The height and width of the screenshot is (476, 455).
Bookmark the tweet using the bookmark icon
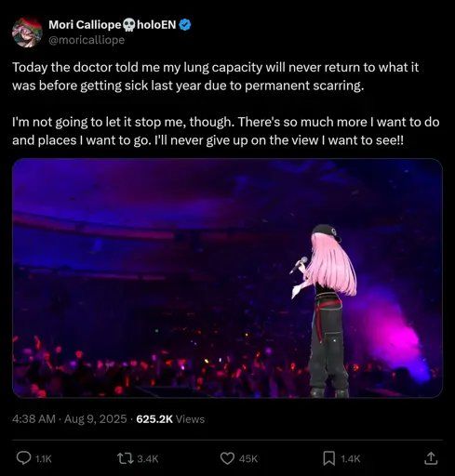tap(329, 458)
